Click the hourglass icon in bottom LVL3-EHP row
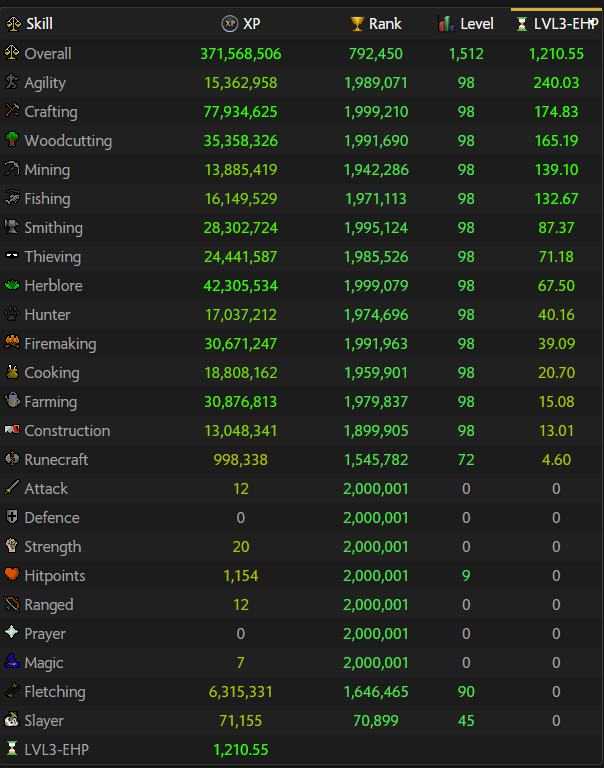This screenshot has width=604, height=768. (12, 748)
